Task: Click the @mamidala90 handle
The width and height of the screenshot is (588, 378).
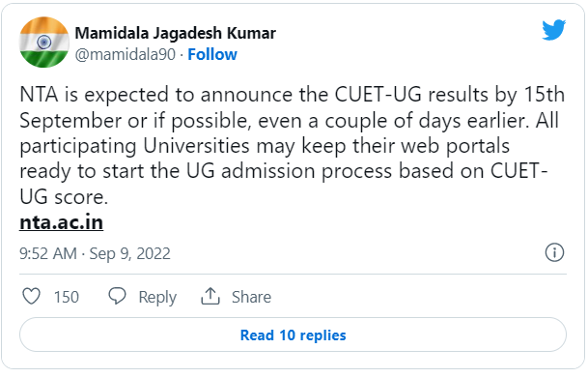Action: tap(126, 55)
